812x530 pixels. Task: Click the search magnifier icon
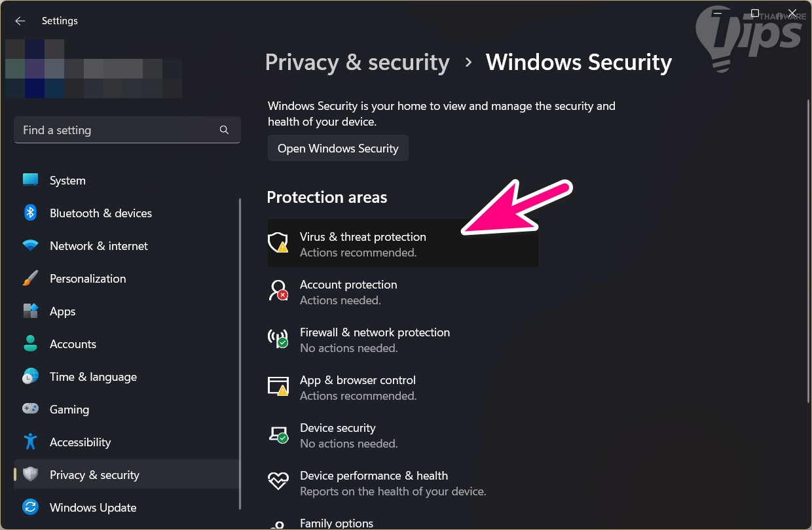pos(224,130)
